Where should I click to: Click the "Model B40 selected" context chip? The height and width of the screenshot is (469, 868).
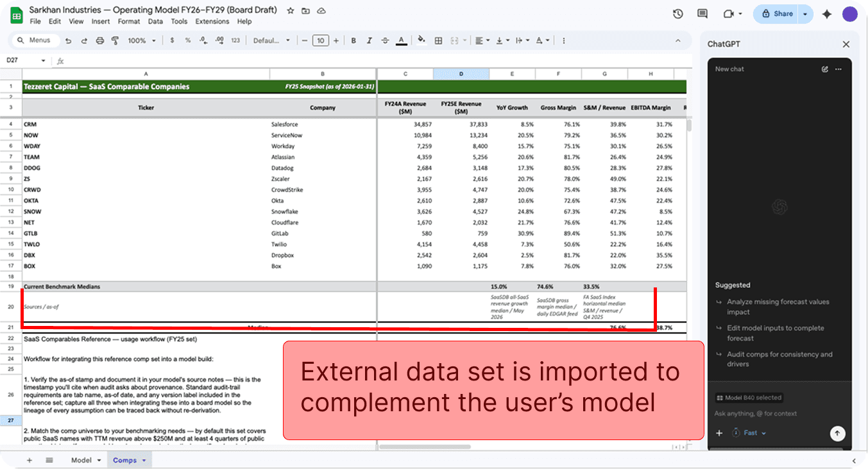[749, 398]
